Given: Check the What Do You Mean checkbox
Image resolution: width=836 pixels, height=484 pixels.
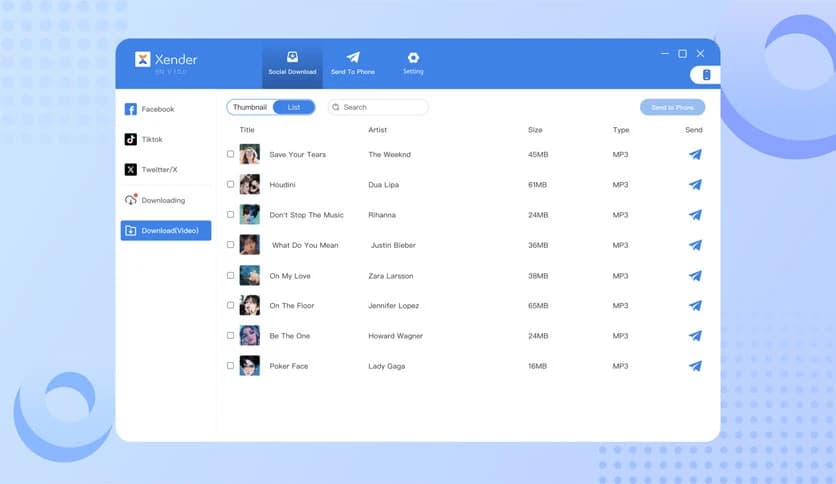Looking at the screenshot, I should coord(230,245).
